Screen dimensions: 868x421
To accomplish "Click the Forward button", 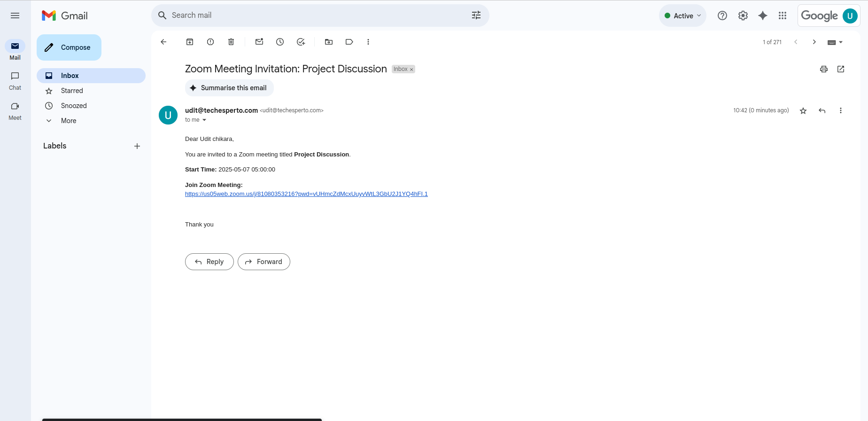I will tap(264, 262).
